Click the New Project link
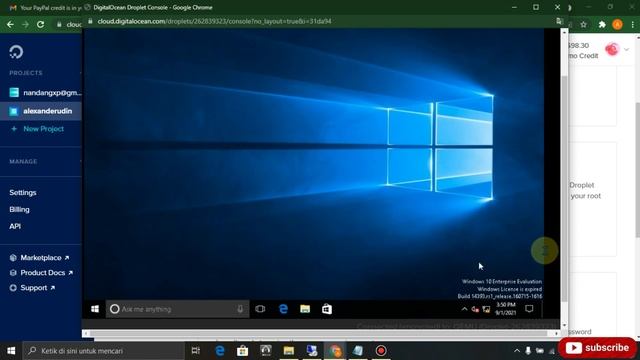The image size is (640, 360). tap(43, 129)
